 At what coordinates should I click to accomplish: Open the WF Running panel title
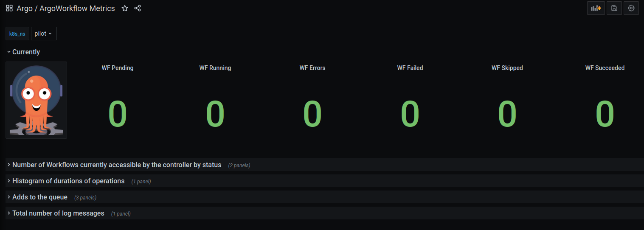tap(215, 68)
